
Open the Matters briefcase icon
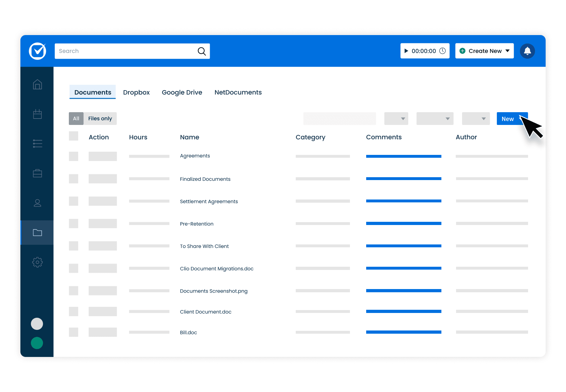37,173
